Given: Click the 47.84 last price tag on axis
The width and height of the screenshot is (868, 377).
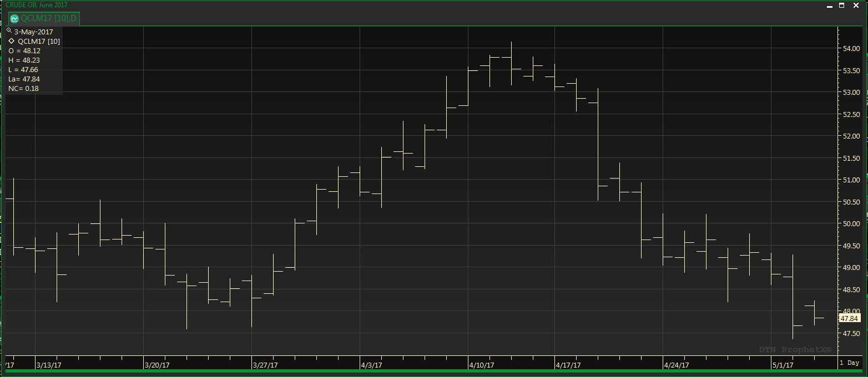Looking at the screenshot, I should tap(850, 319).
